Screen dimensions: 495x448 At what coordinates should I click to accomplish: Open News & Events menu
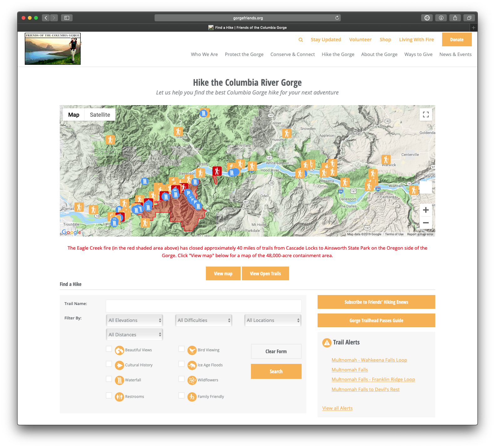pyautogui.click(x=455, y=54)
